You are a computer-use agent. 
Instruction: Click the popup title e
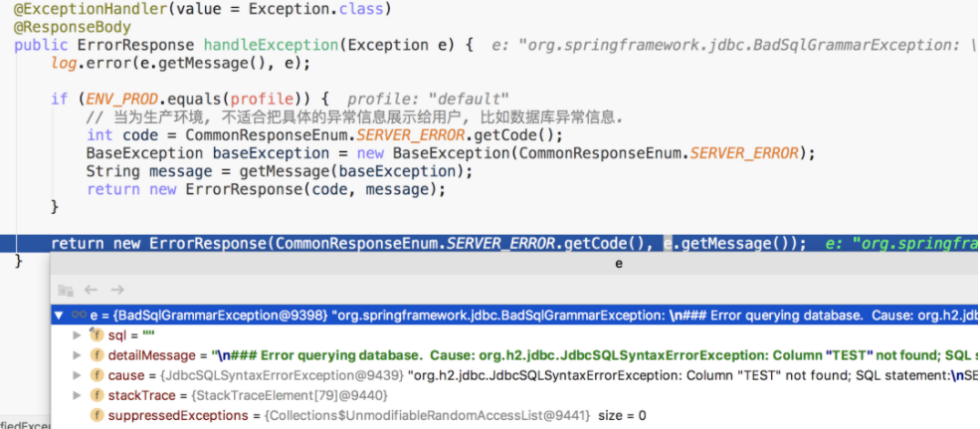(x=619, y=264)
